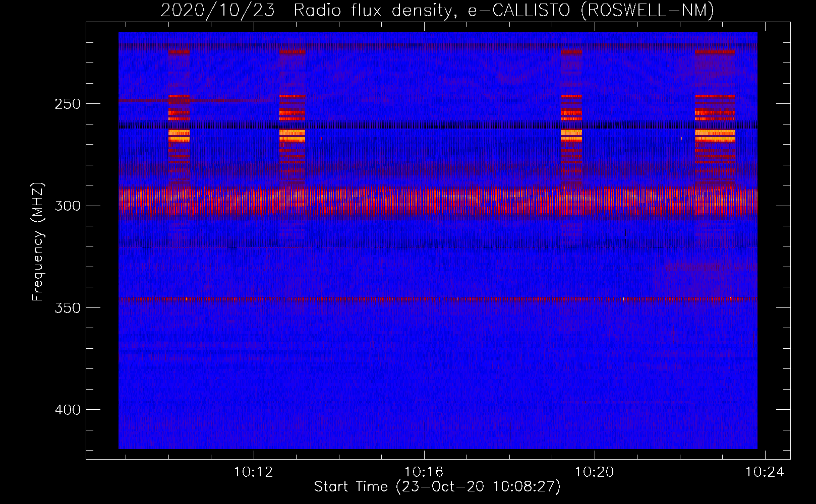
Task: Click the 10:12 time tick label
Action: pos(254,472)
